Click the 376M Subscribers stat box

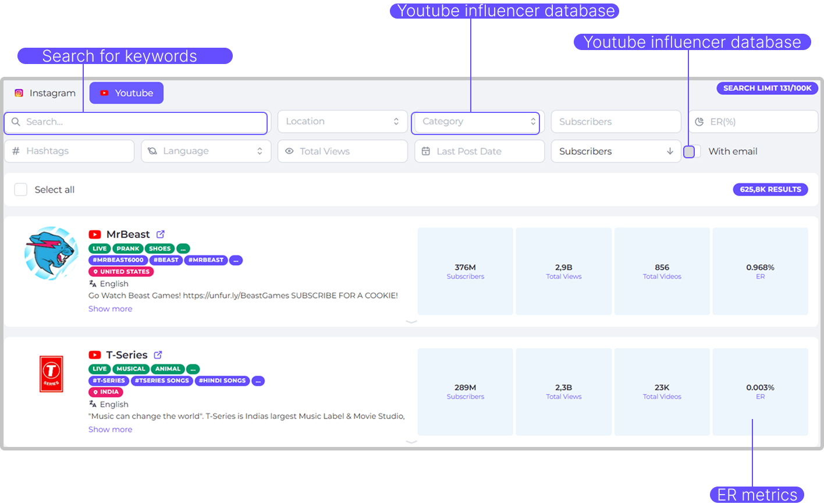[x=466, y=271]
